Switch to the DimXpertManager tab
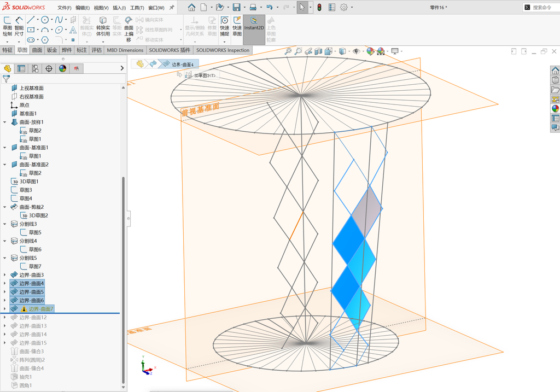Image resolution: width=560 pixels, height=392 pixels. point(49,68)
